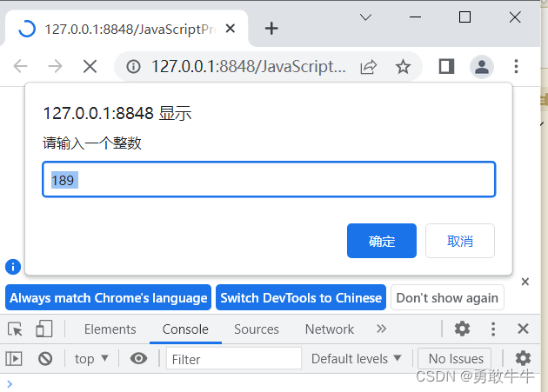Viewport: 548px width, 392px height.
Task: Click the No Issues button
Action: 455,359
